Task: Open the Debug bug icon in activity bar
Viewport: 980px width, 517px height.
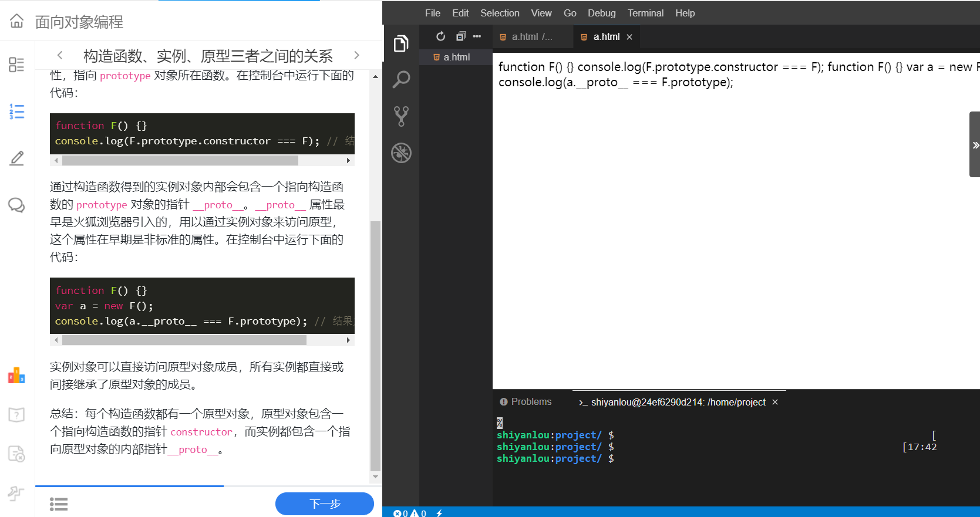Action: tap(401, 153)
